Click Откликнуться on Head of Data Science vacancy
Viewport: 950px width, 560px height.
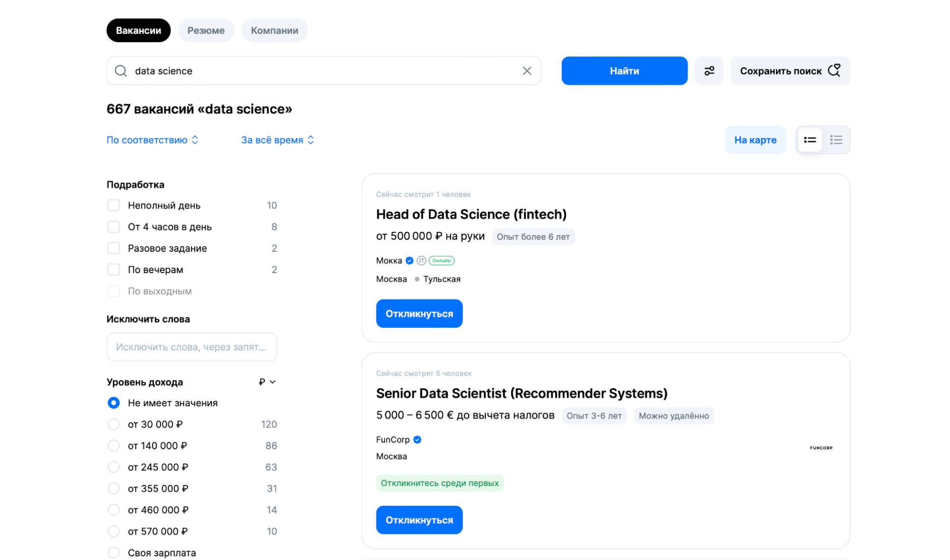[x=419, y=313]
